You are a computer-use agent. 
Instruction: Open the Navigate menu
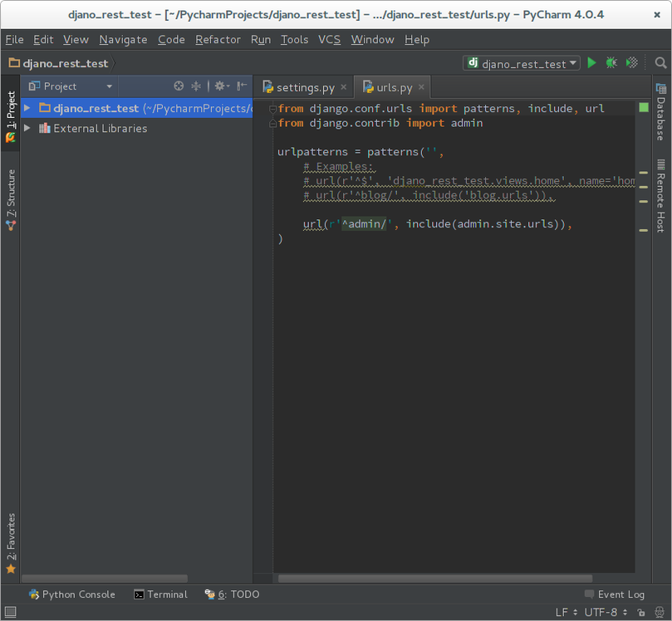[x=123, y=39]
